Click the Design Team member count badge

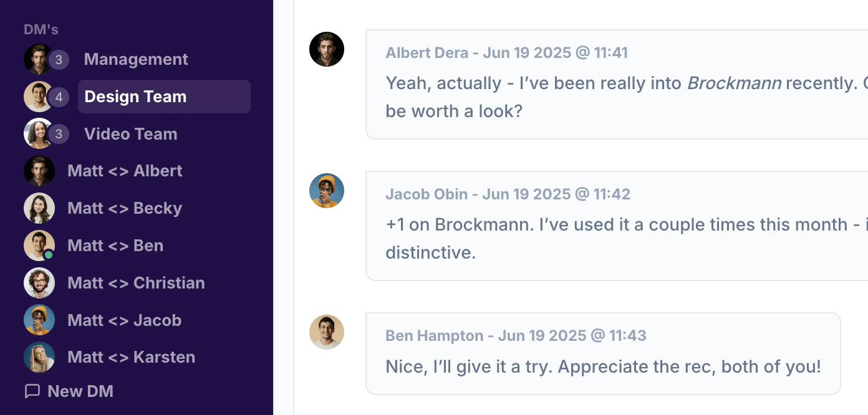pos(59,97)
